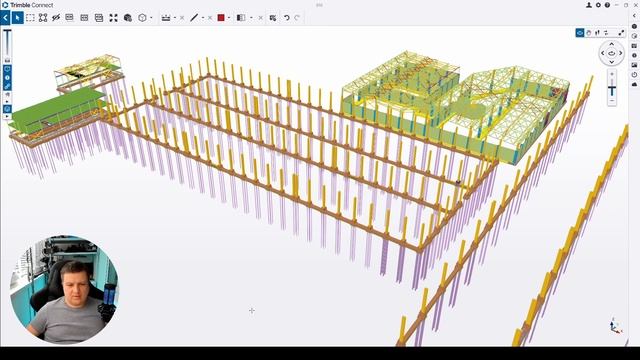Rotate view down on the navigation wheel
This screenshot has height=360, width=640.
pyautogui.click(x=611, y=62)
